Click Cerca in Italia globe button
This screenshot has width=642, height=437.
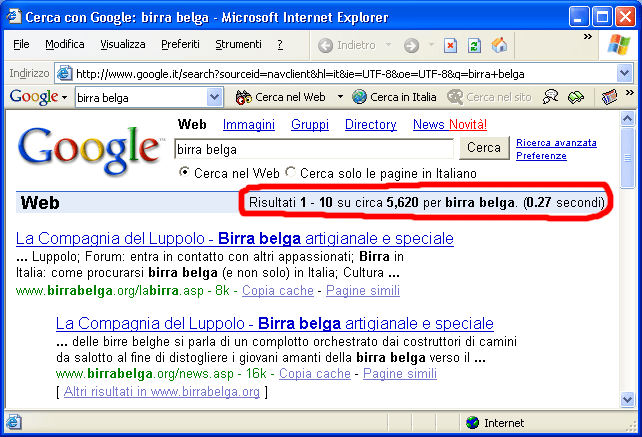(x=394, y=97)
